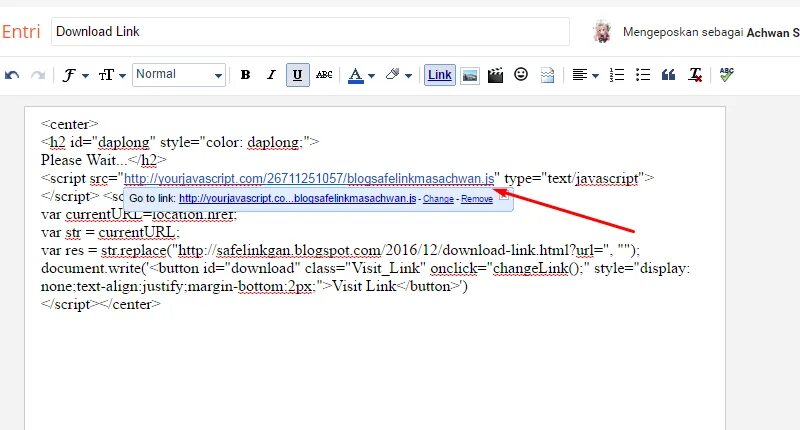800x430 pixels.
Task: Click the text "Please Wait...</h2>"
Action: (104, 160)
